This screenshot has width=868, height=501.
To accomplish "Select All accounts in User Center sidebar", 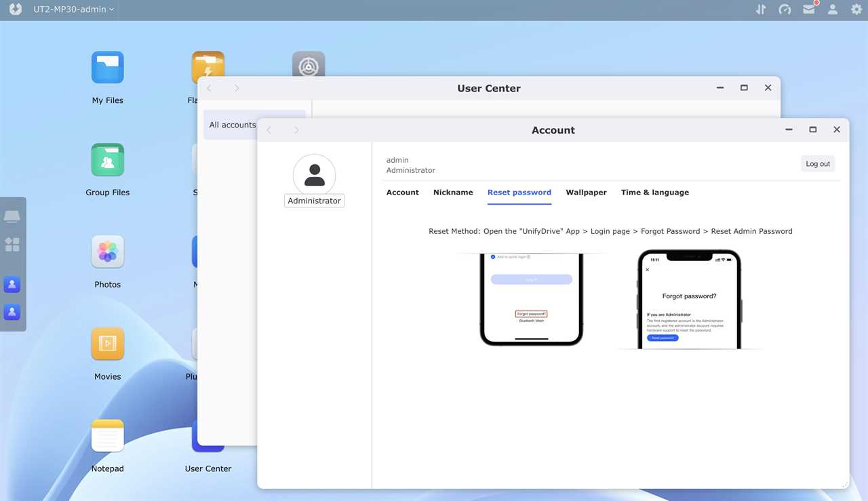I will pyautogui.click(x=233, y=125).
